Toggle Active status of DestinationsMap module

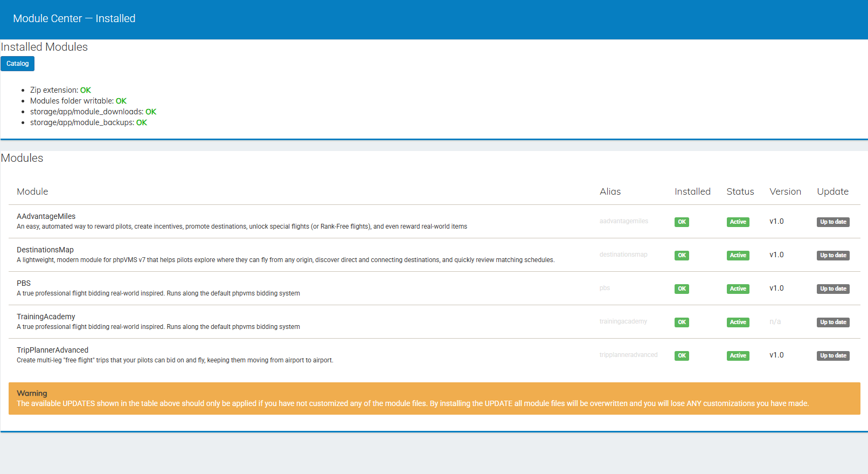coord(738,256)
